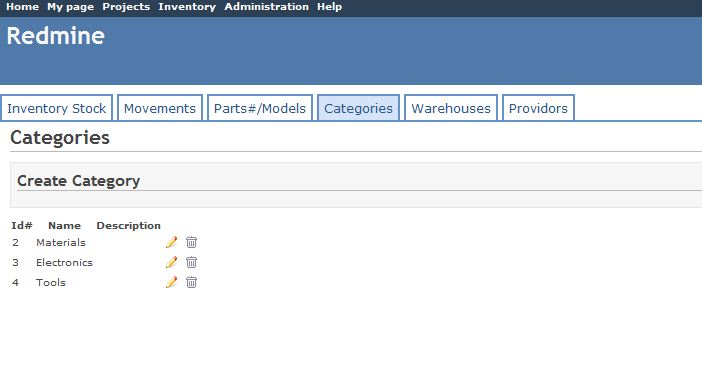Click the Redmine header title
The height and width of the screenshot is (376, 702).
click(x=56, y=36)
